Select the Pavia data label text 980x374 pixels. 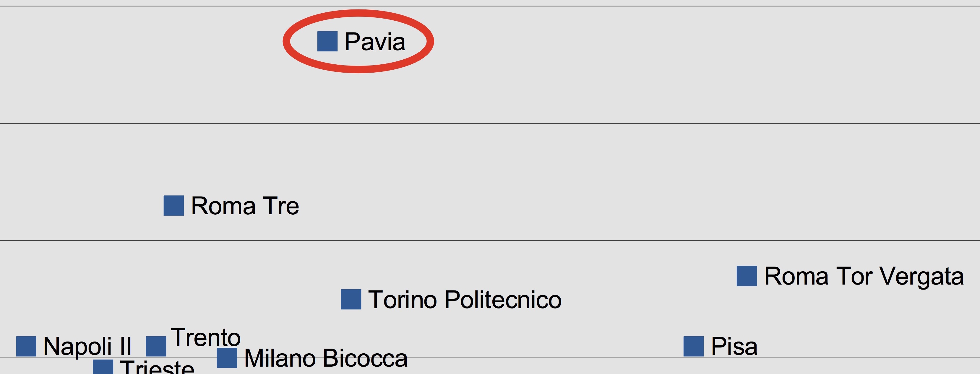[375, 41]
